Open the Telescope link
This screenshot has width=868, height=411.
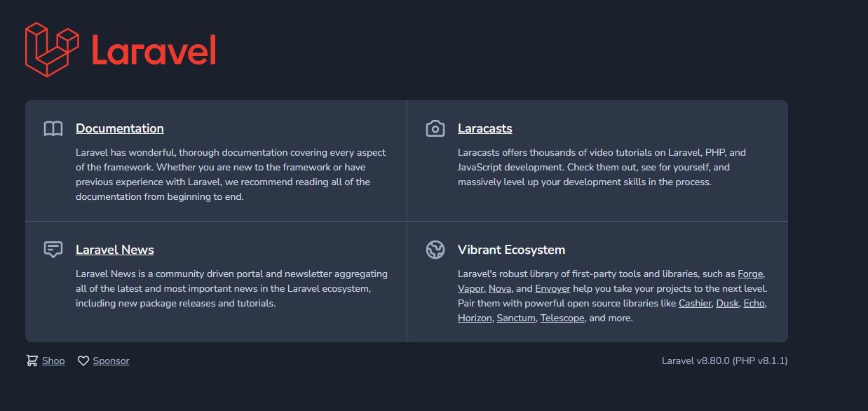[562, 318]
